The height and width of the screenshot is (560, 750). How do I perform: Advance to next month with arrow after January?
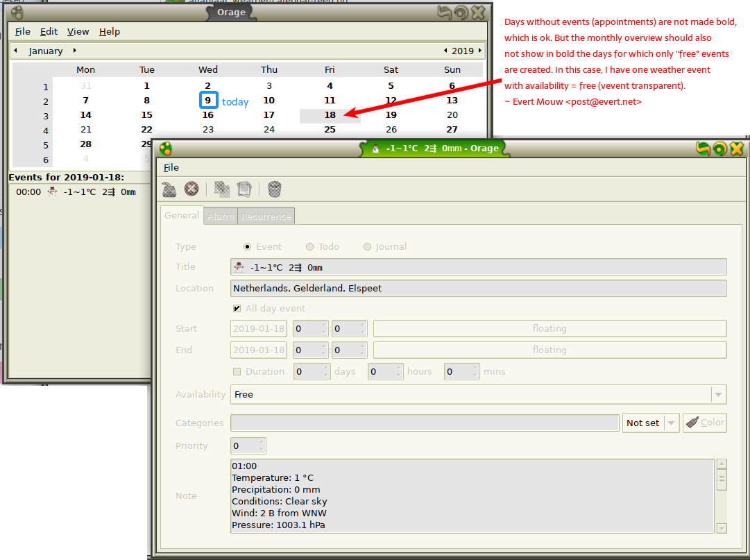click(75, 51)
